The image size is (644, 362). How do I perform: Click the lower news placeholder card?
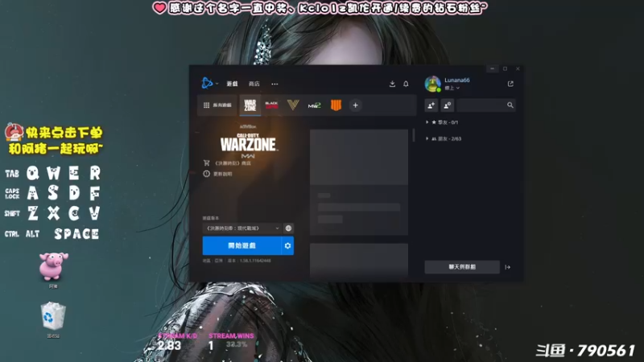pyautogui.click(x=359, y=260)
